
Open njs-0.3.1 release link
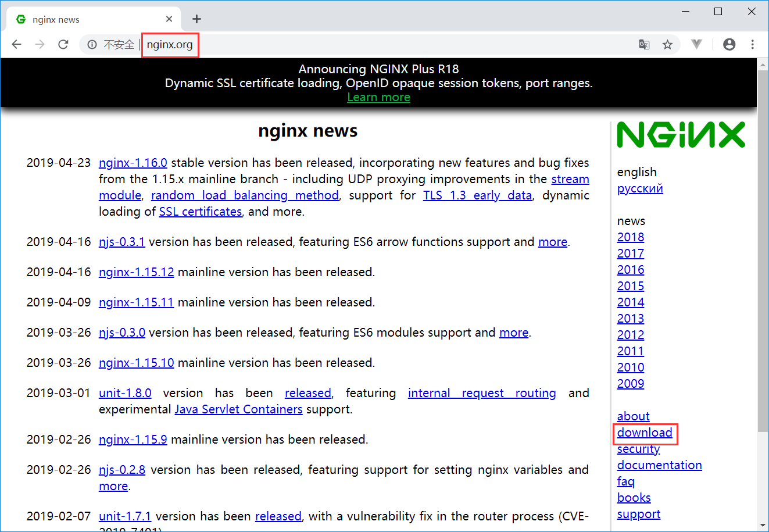122,242
